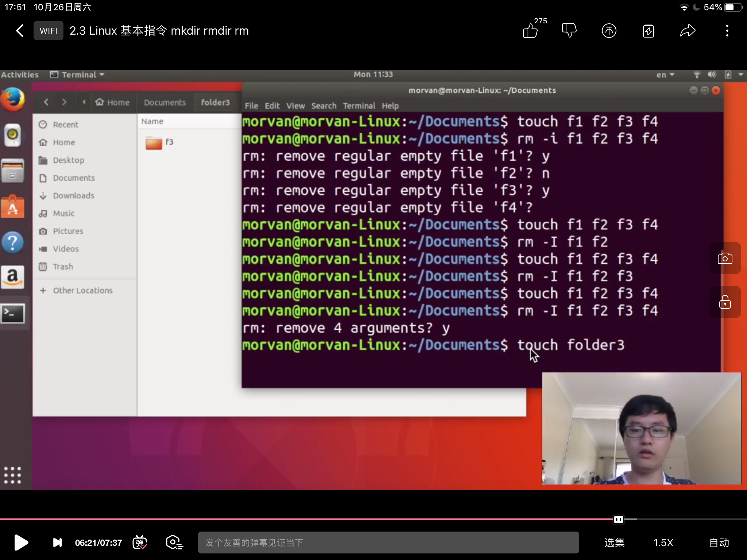Open the three-dot more options menu
The image size is (747, 560).
coord(727,31)
